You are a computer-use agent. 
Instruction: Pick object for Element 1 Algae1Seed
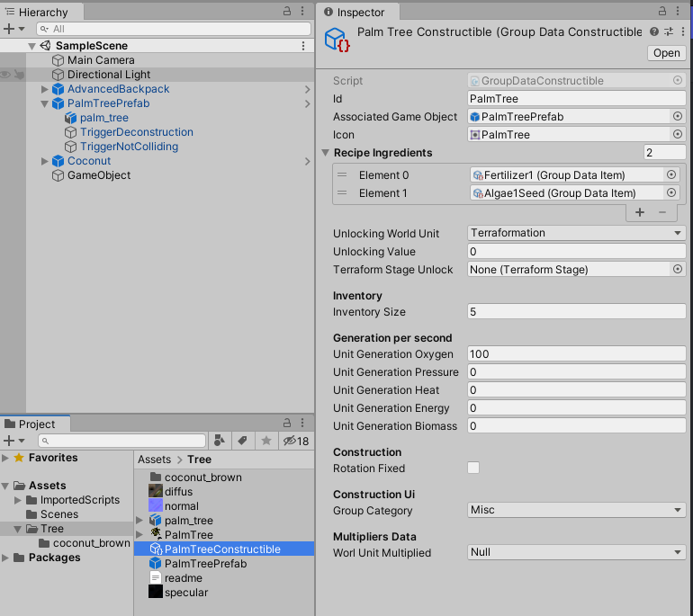(x=670, y=193)
